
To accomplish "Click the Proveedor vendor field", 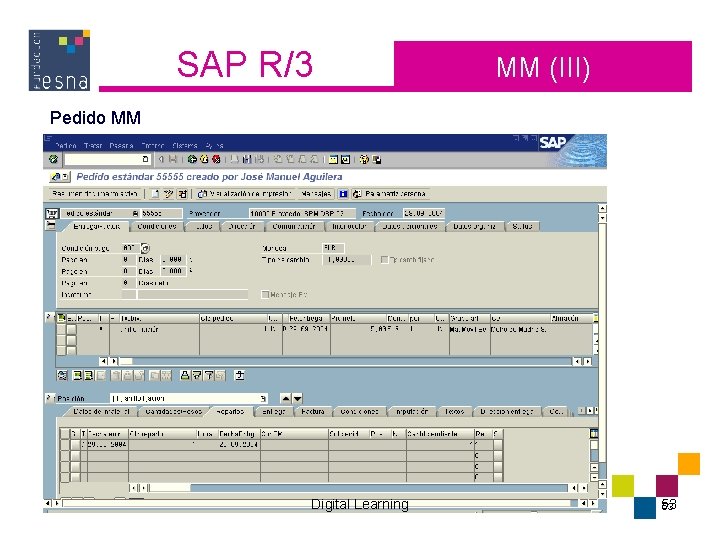I will [302, 214].
